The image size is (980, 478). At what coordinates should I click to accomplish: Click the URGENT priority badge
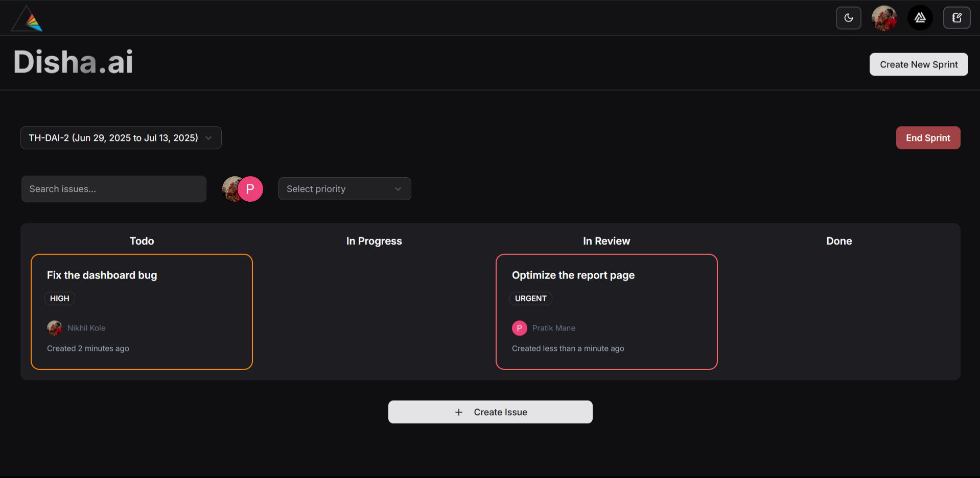(530, 298)
